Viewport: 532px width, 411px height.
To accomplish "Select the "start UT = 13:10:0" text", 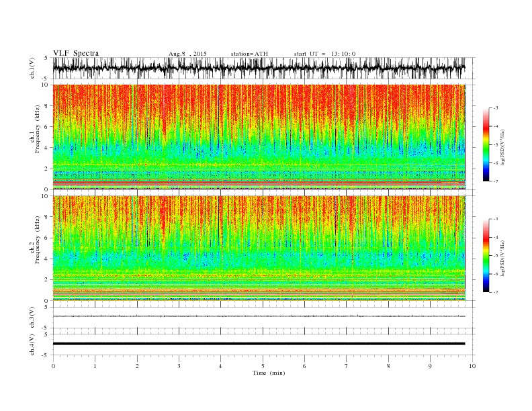I will click(x=324, y=54).
